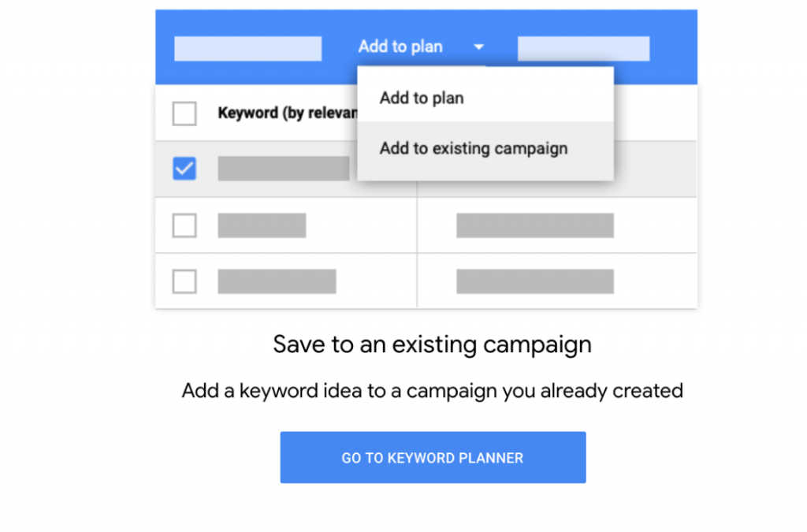Viewport: 807px width, 532px height.
Task: Click the Save to an existing campaign heading
Action: (432, 345)
